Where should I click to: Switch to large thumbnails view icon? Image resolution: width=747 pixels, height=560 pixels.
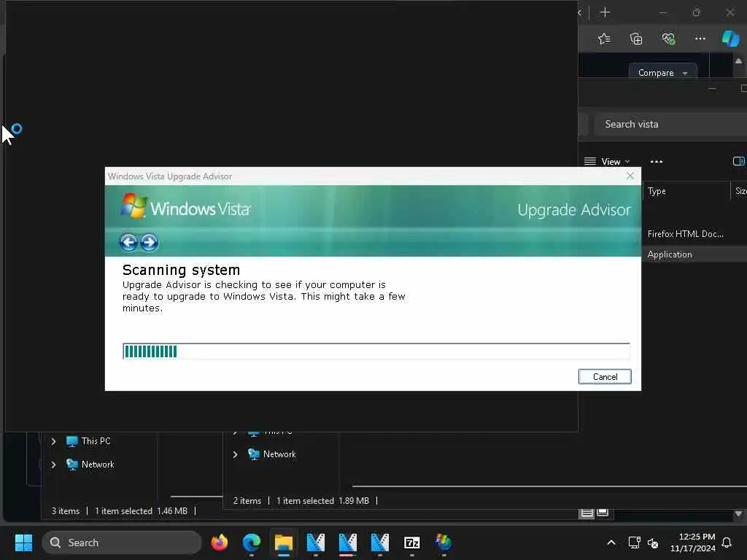(603, 513)
